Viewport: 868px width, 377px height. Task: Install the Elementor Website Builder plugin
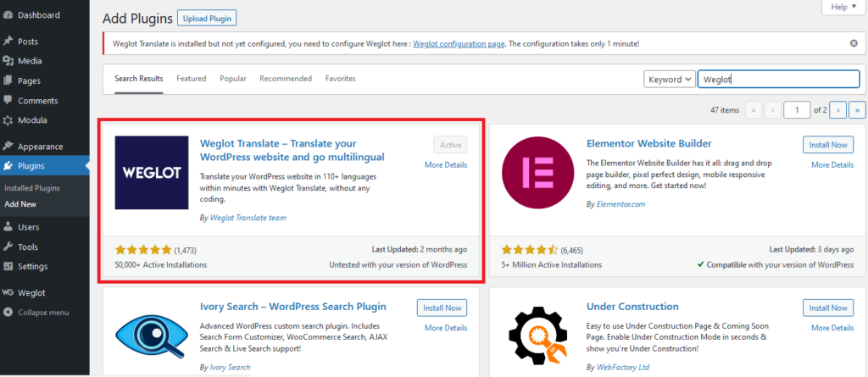pyautogui.click(x=827, y=145)
